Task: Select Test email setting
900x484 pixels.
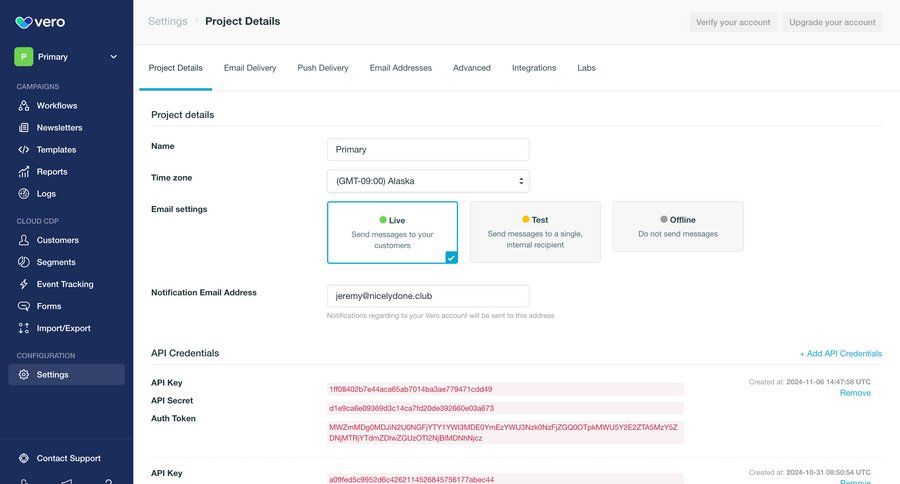Action: click(x=535, y=232)
